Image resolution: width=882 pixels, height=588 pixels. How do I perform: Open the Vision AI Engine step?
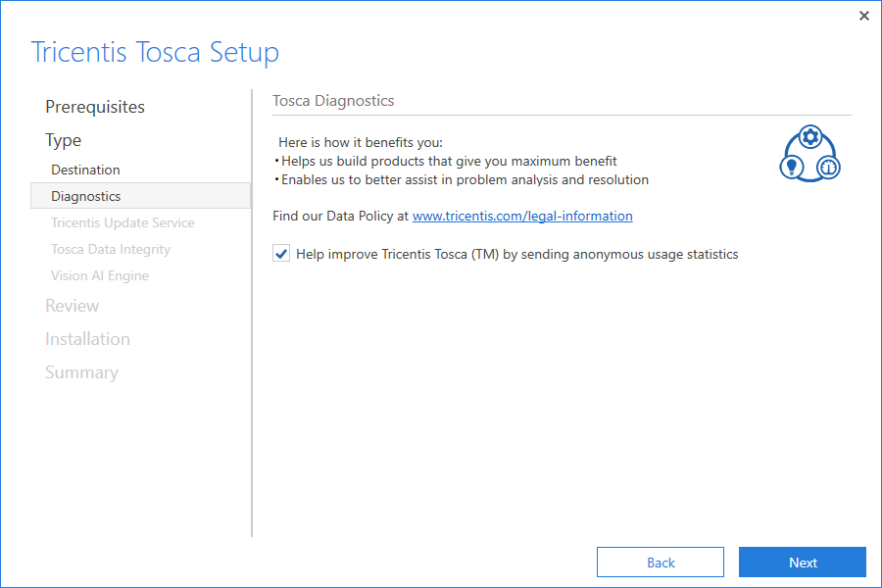coord(100,275)
